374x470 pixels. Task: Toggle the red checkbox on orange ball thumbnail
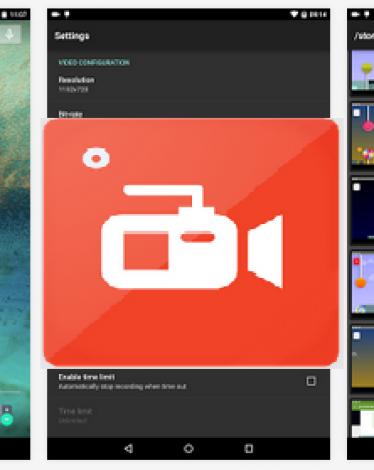(x=356, y=261)
